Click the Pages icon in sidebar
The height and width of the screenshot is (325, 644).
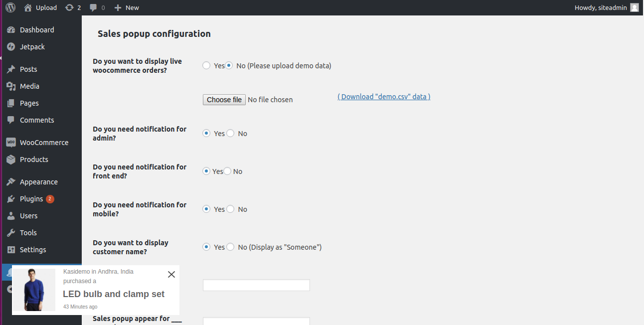pyautogui.click(x=11, y=103)
